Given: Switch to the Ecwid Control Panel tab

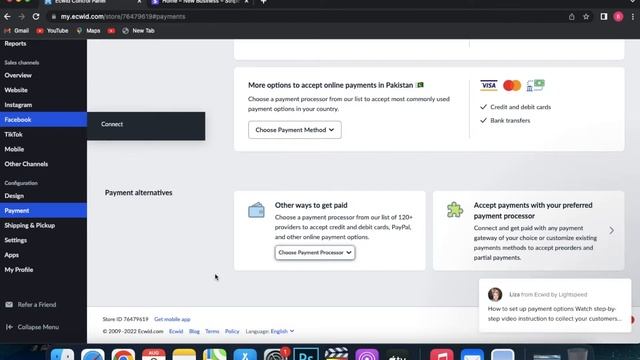Looking at the screenshot, I should click(93, 2).
